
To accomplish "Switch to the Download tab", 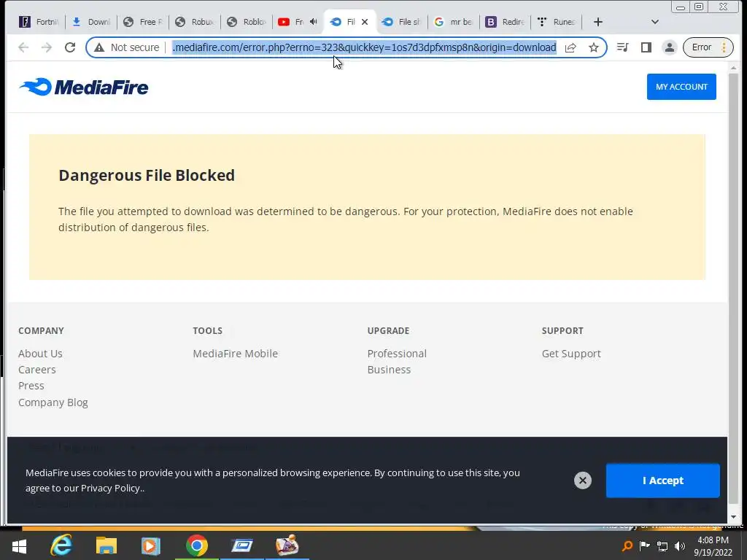I will point(90,21).
